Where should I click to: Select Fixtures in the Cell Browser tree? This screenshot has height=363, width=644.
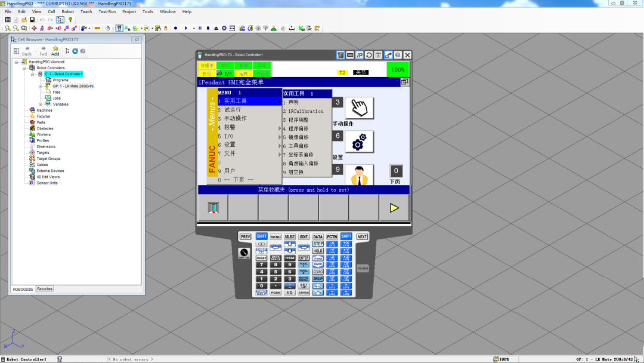coord(43,116)
